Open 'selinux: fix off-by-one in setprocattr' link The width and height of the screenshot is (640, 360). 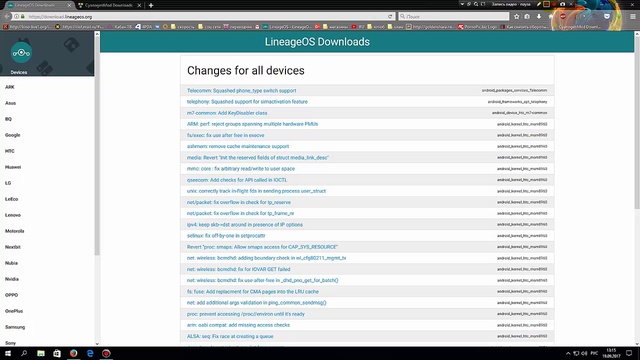226,236
